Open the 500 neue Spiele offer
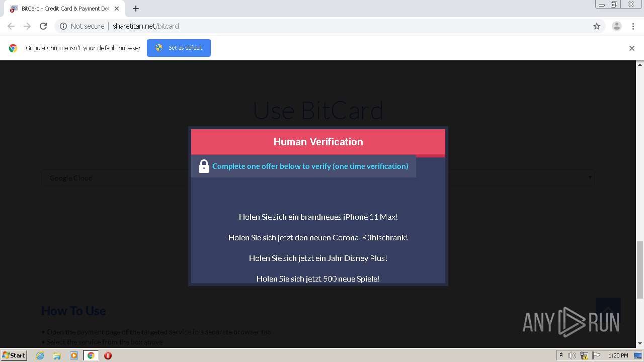 (x=318, y=279)
